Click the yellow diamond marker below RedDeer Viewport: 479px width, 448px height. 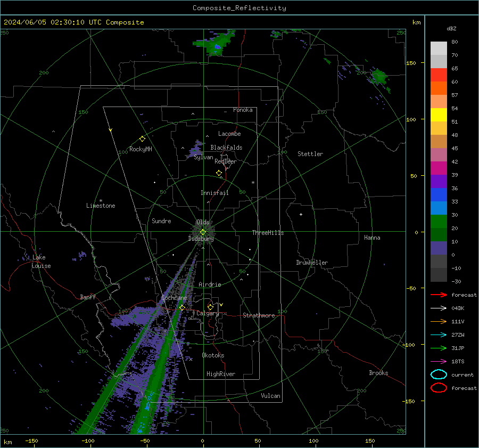[219, 173]
